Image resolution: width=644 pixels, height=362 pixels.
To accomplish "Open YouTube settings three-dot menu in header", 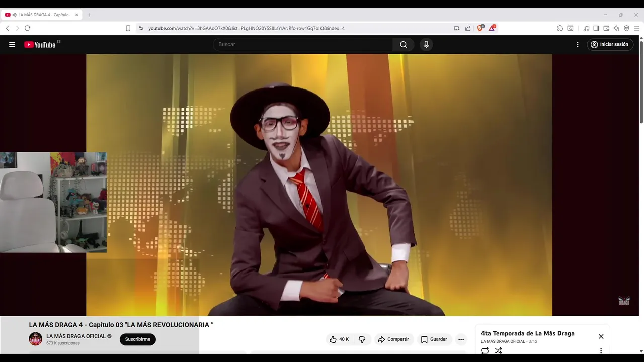I will [578, 44].
